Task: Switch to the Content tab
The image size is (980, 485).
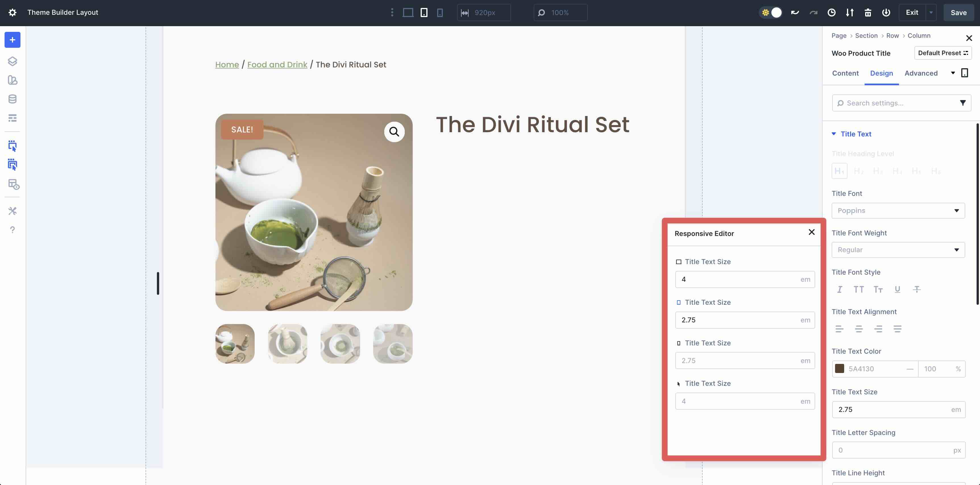Action: point(845,73)
